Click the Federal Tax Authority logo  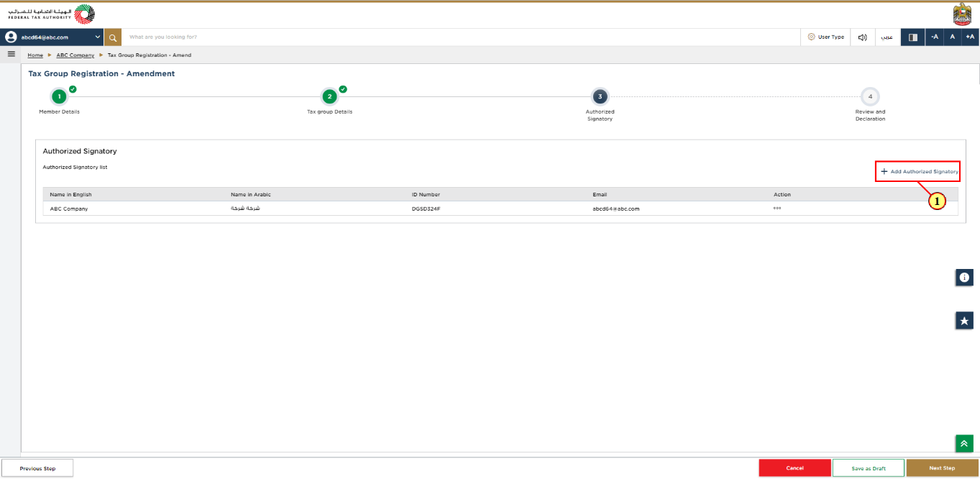pos(51,14)
